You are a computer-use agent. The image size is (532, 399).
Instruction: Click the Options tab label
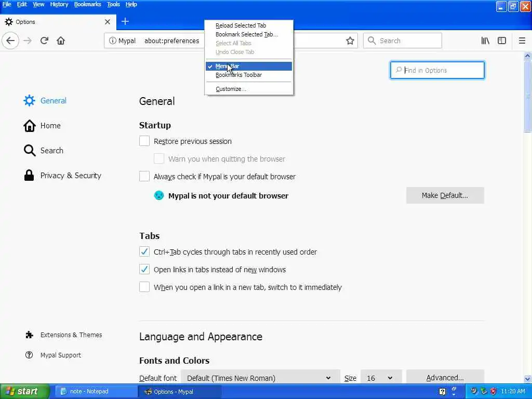click(25, 22)
